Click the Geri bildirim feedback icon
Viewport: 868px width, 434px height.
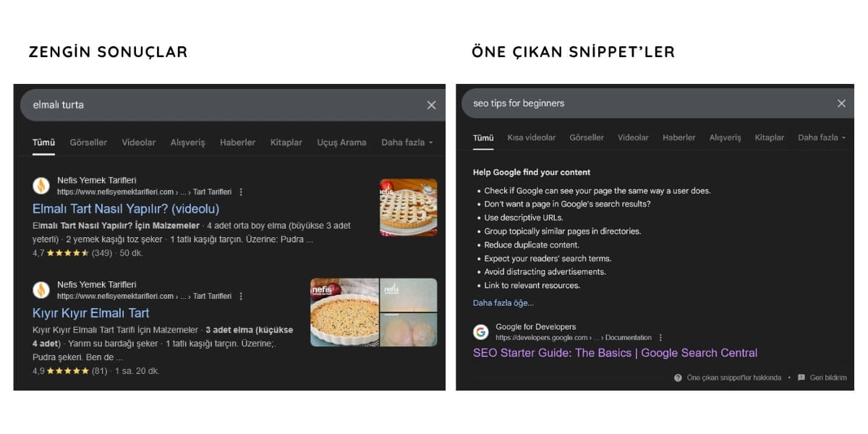tap(801, 378)
